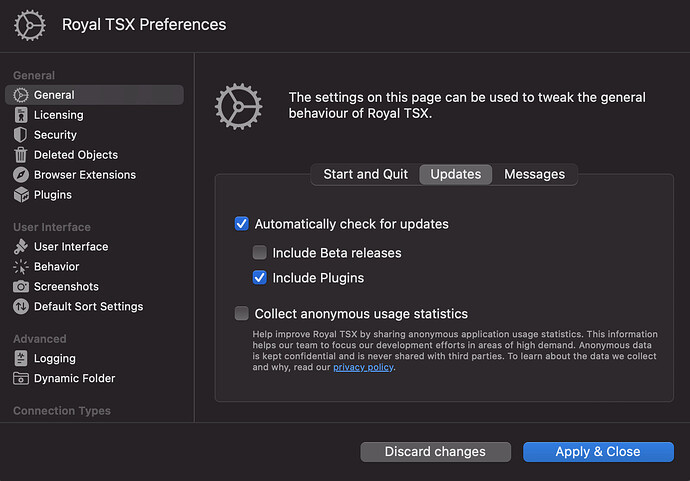Select the Plugins box icon
The height and width of the screenshot is (481, 690).
tap(21, 195)
